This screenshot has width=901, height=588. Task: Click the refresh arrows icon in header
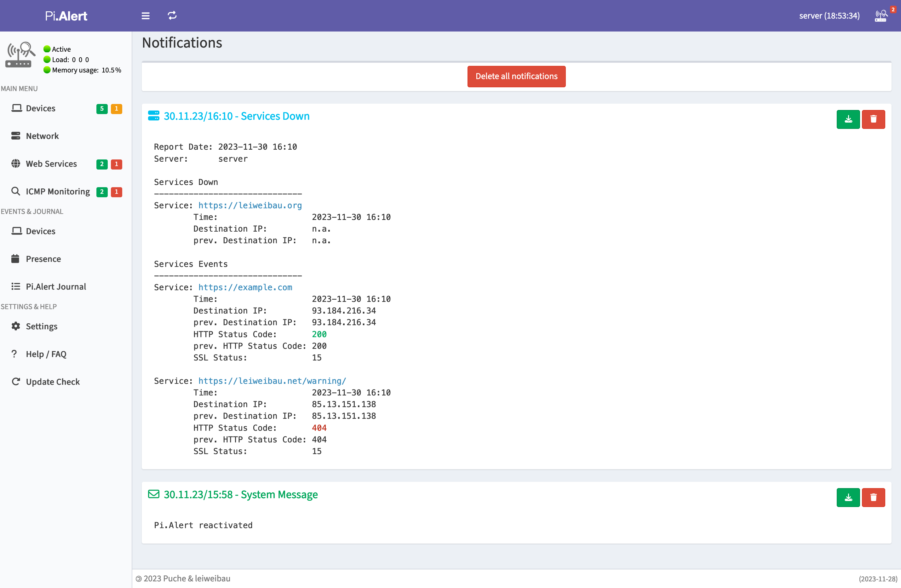coord(172,15)
